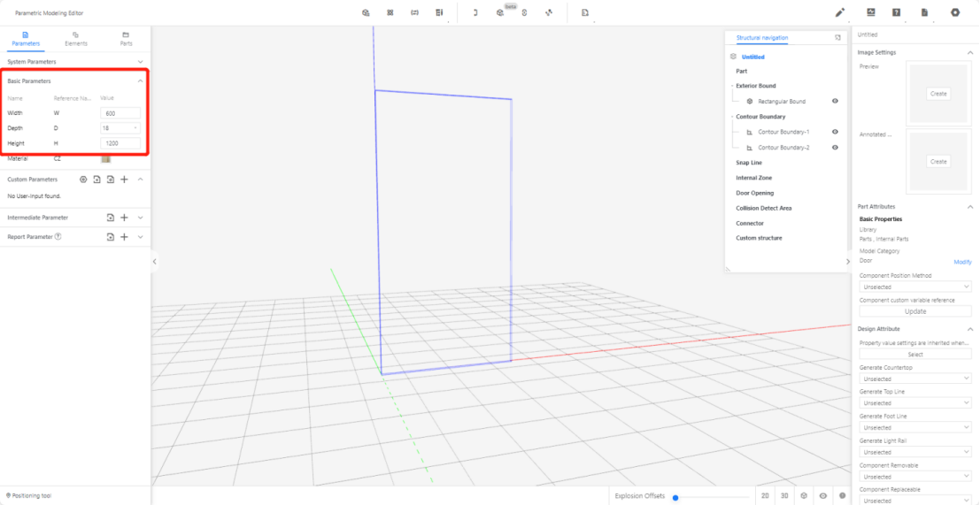Click the help icon beside Report Parameter
The width and height of the screenshot is (980, 505).
coord(58,237)
